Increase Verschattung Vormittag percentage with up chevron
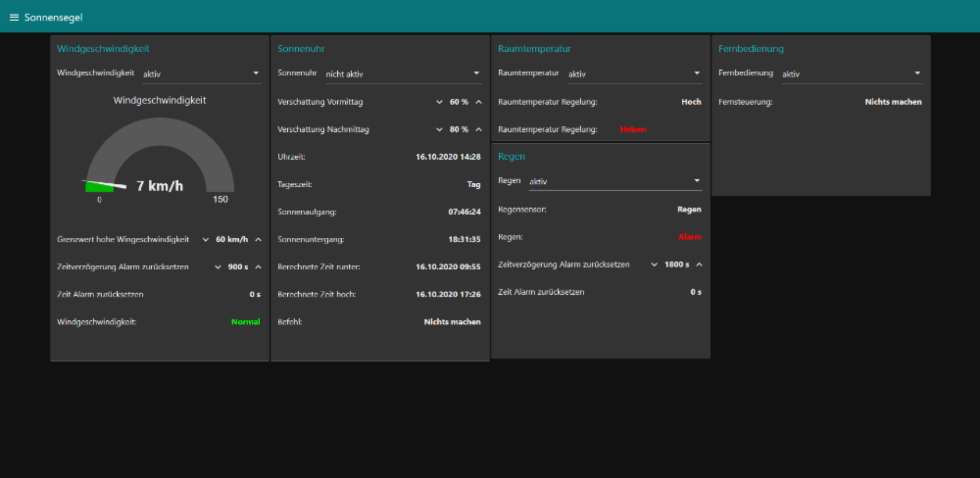The width and height of the screenshot is (980, 478). coord(479,102)
